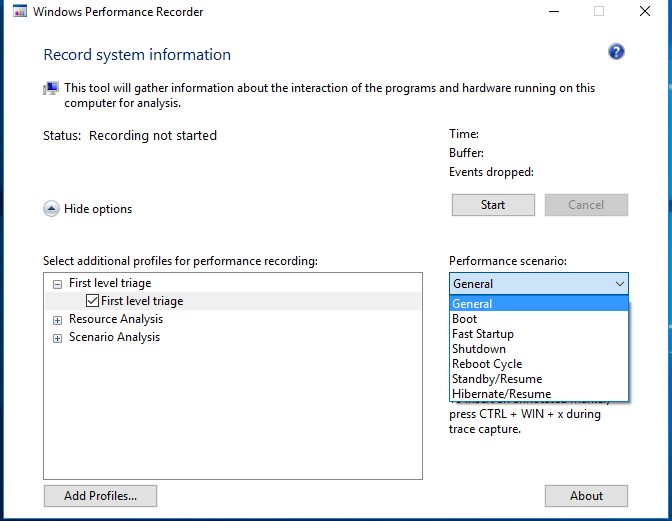Open the help question mark icon
This screenshot has height=521, width=672.
[616, 52]
